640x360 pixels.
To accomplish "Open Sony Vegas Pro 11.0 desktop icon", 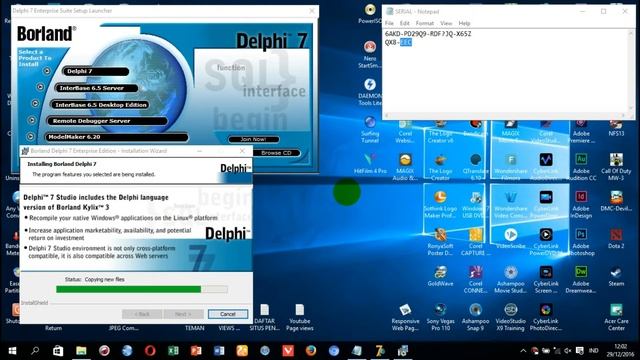I will tap(440, 317).
